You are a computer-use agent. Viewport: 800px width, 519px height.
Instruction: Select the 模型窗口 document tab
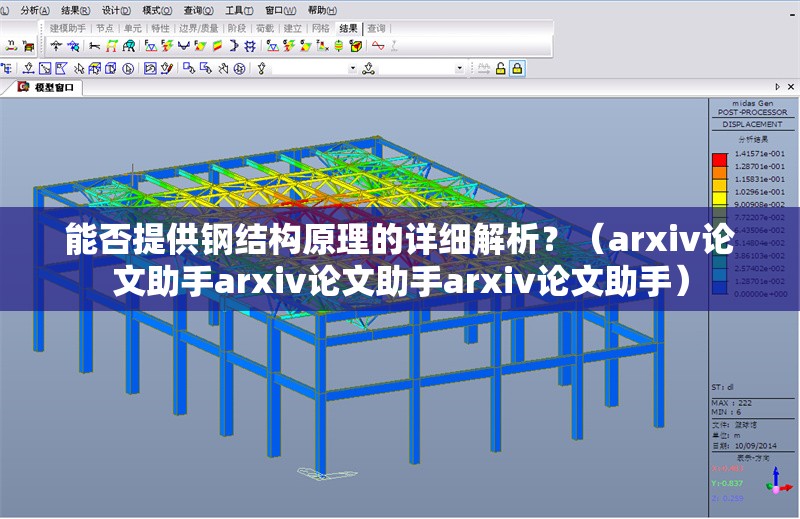(52, 87)
